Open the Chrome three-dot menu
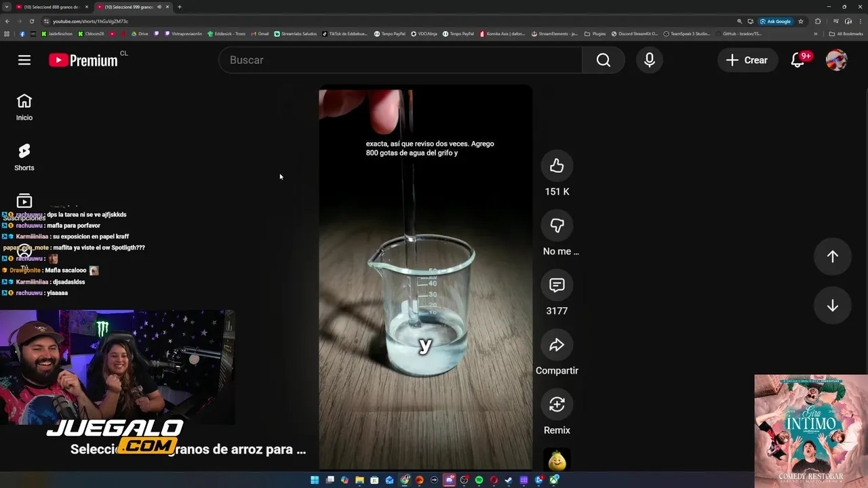Viewport: 868px width, 488px height. (x=861, y=21)
